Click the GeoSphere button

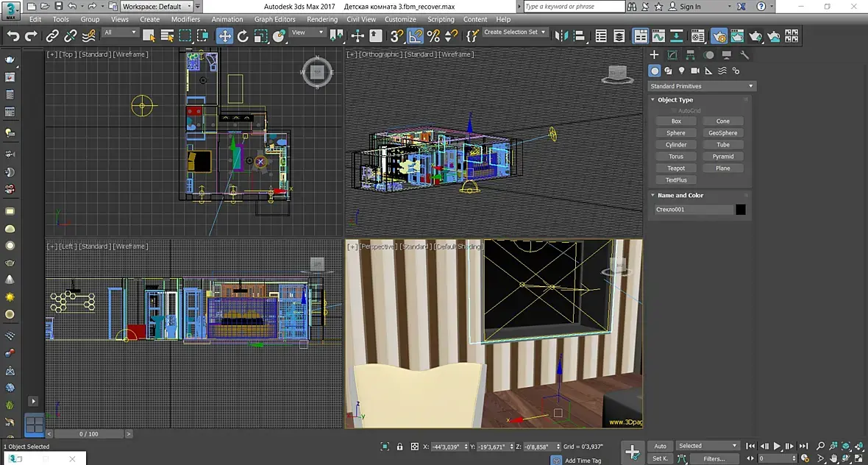tap(723, 133)
